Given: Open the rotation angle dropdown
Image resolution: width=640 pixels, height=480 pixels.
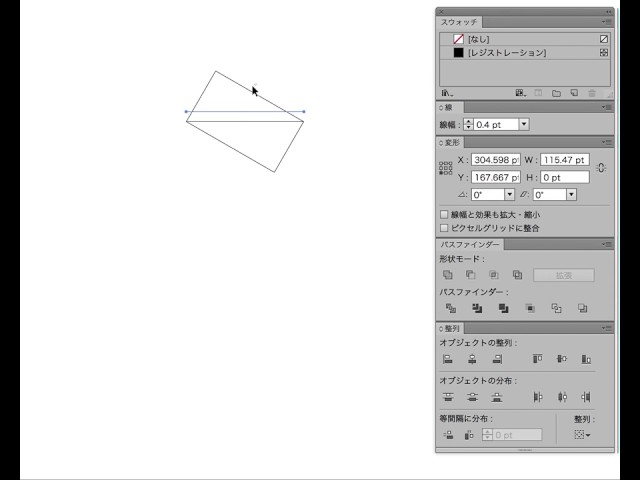Looking at the screenshot, I should (x=509, y=195).
